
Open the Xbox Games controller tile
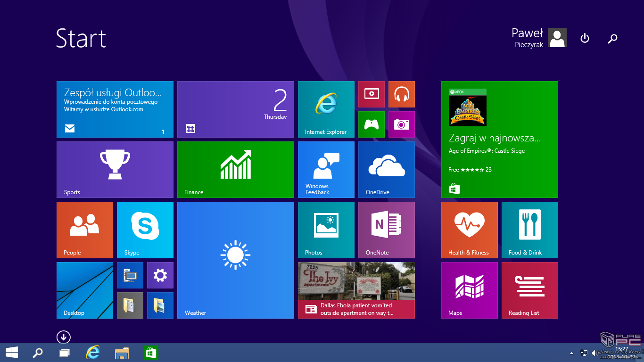point(371,124)
